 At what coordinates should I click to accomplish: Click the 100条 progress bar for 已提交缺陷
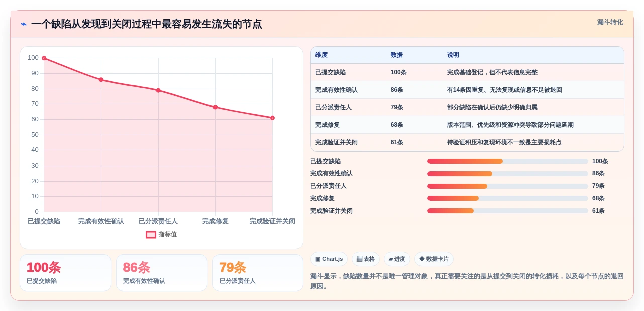(x=508, y=161)
